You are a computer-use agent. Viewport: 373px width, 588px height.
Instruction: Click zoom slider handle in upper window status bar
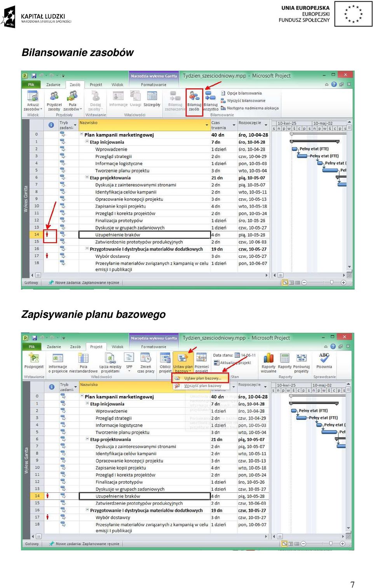tap(331, 283)
